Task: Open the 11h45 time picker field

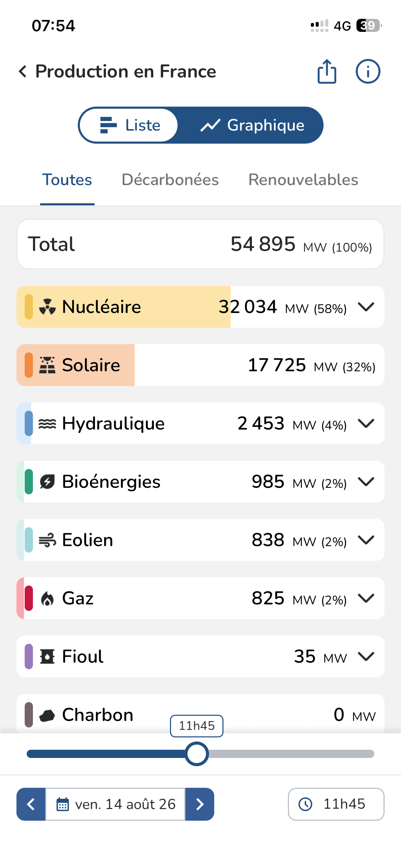Action: 336,804
